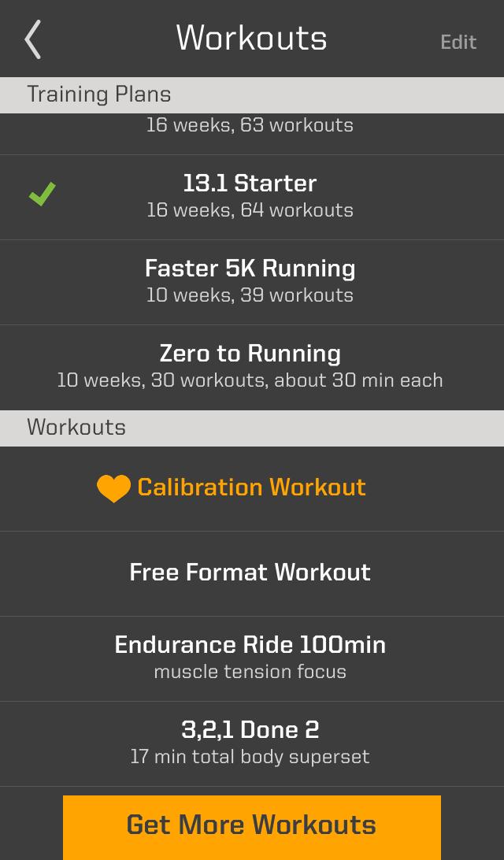This screenshot has height=860, width=504.
Task: Tap Edit in the top right corner
Action: tap(458, 43)
